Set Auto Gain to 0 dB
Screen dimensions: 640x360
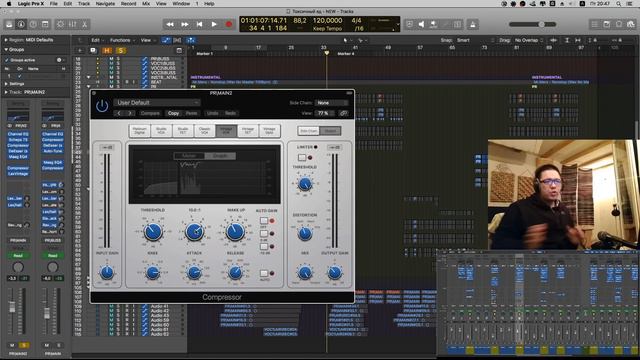tap(264, 234)
